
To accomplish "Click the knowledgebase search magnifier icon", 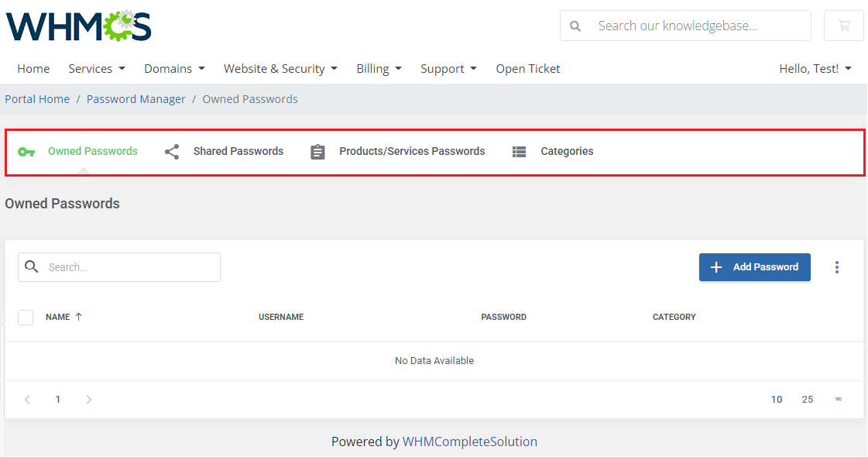I will [575, 26].
